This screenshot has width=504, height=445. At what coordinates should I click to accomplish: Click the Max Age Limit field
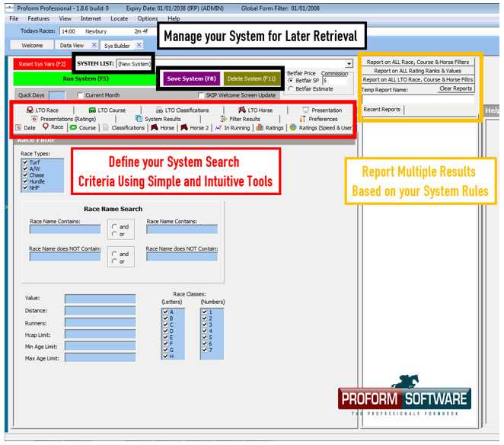[x=100, y=357]
